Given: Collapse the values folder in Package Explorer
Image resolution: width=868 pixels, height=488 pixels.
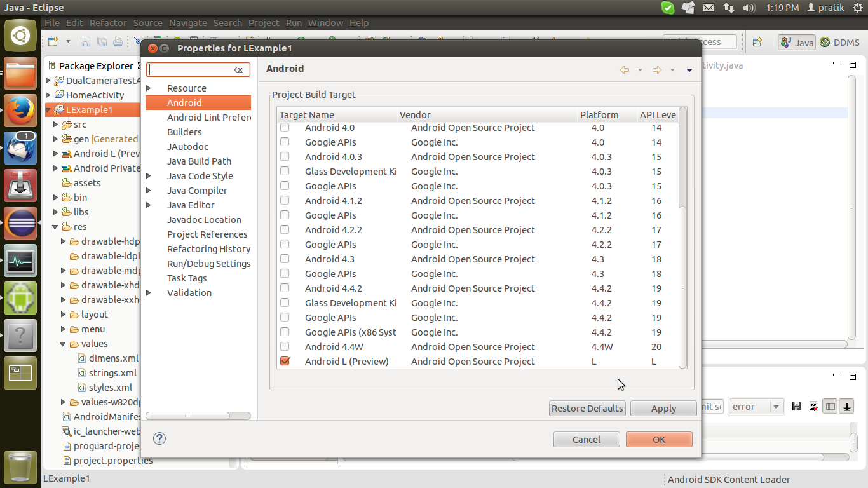Looking at the screenshot, I should (x=63, y=344).
